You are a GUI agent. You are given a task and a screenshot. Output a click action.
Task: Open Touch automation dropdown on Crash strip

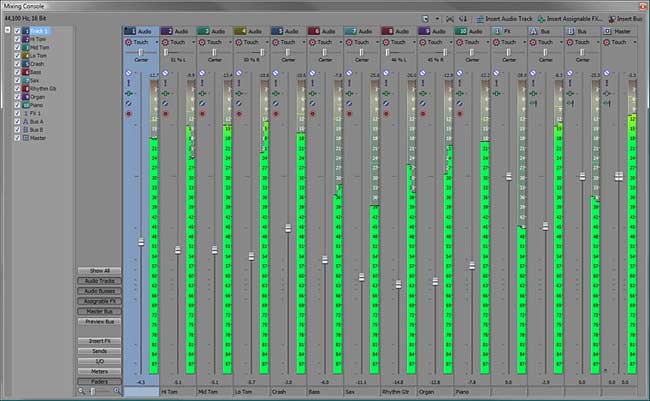pyautogui.click(x=303, y=42)
